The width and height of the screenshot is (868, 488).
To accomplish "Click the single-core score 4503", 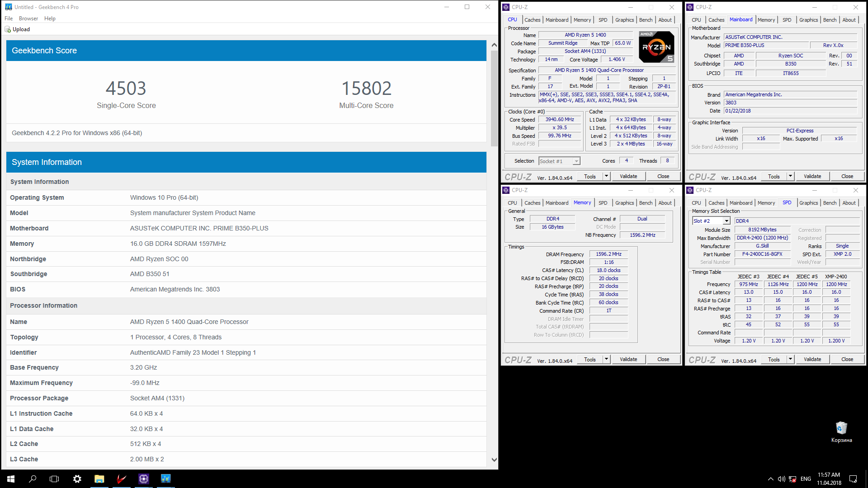I will coord(126,88).
